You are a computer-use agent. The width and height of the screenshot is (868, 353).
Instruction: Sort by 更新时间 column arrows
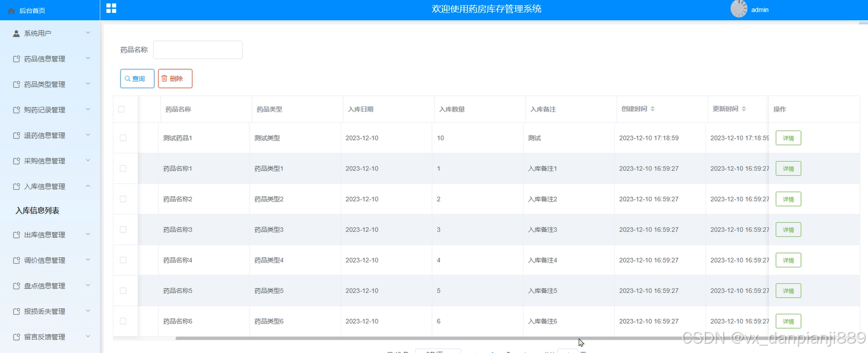744,109
